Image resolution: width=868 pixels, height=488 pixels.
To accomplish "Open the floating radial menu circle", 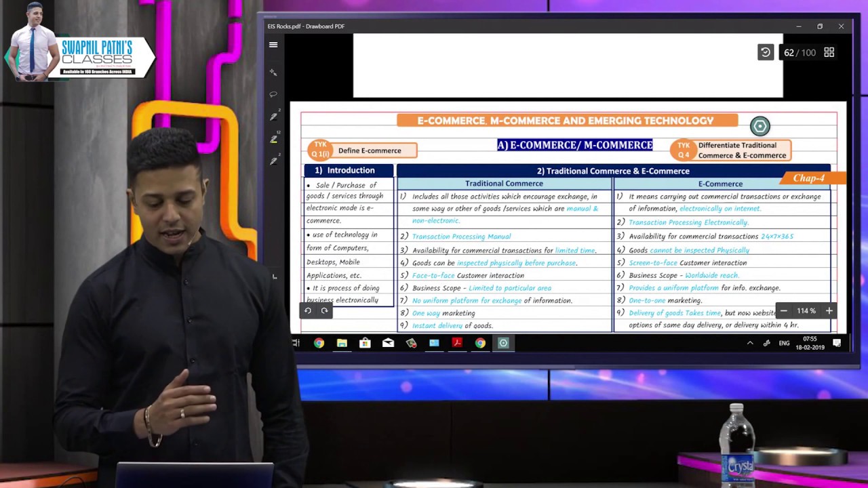I will [x=760, y=126].
